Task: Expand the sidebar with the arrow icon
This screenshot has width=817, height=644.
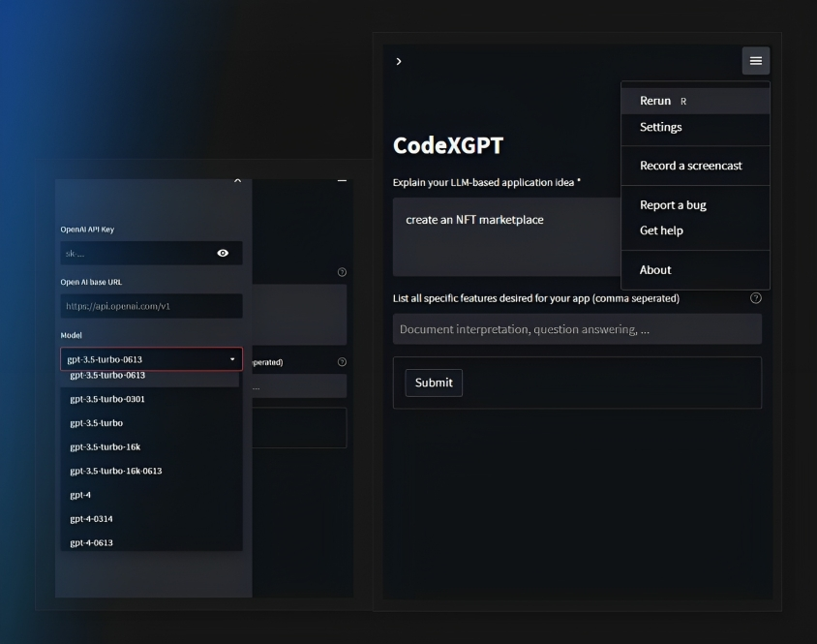Action: tap(399, 62)
